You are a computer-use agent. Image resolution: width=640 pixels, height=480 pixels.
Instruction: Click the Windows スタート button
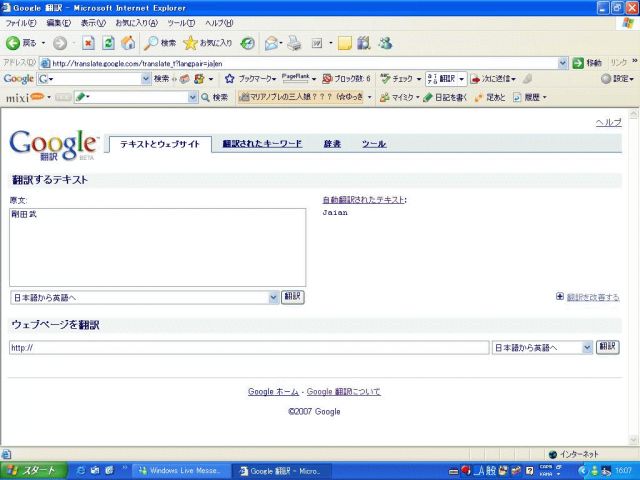33,471
